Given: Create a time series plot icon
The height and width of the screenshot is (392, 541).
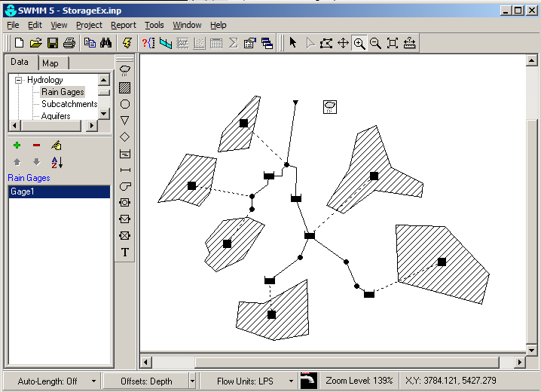Looking at the screenshot, I should 182,43.
